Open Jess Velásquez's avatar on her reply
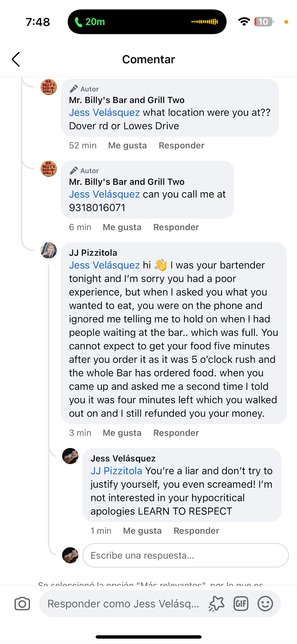 pyautogui.click(x=70, y=456)
